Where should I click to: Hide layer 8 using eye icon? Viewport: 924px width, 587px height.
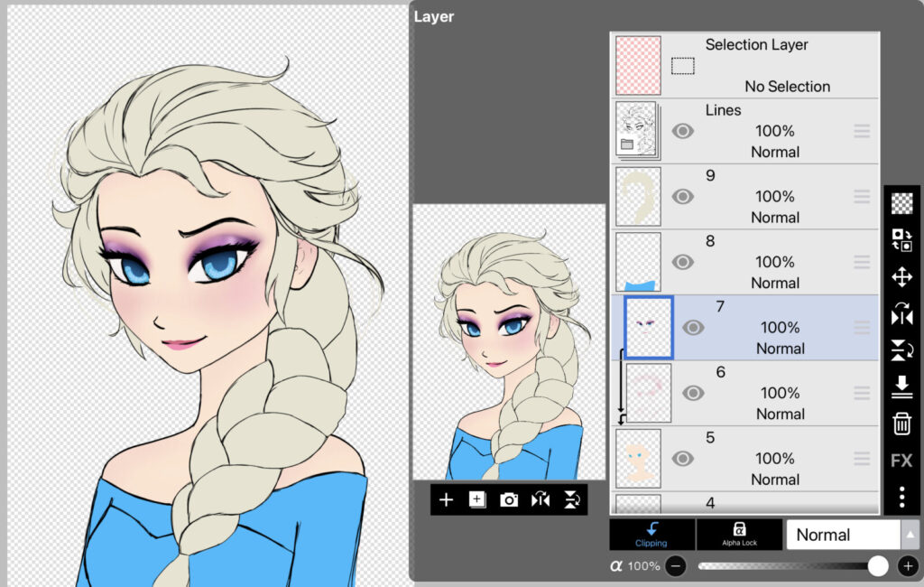click(683, 262)
